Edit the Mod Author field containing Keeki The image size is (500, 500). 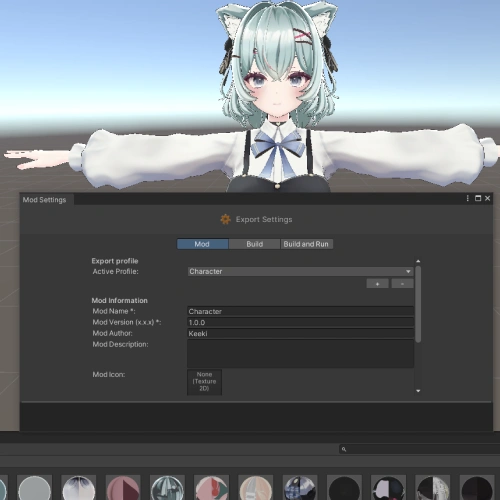pyautogui.click(x=300, y=333)
